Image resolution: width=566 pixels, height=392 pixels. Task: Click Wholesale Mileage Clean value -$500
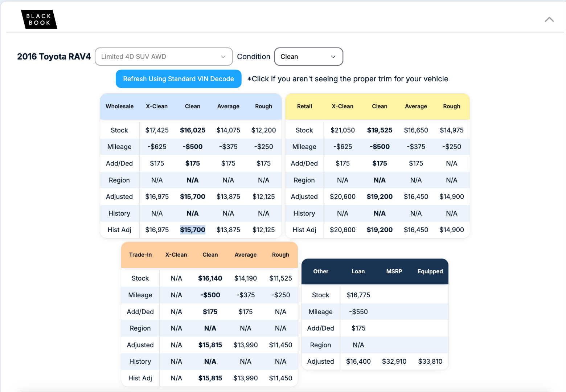tap(193, 147)
